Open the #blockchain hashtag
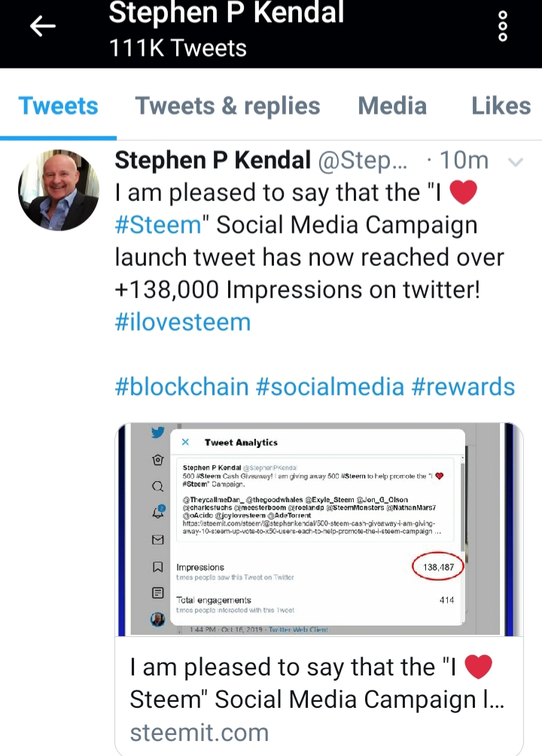The height and width of the screenshot is (756, 542). click(x=181, y=387)
